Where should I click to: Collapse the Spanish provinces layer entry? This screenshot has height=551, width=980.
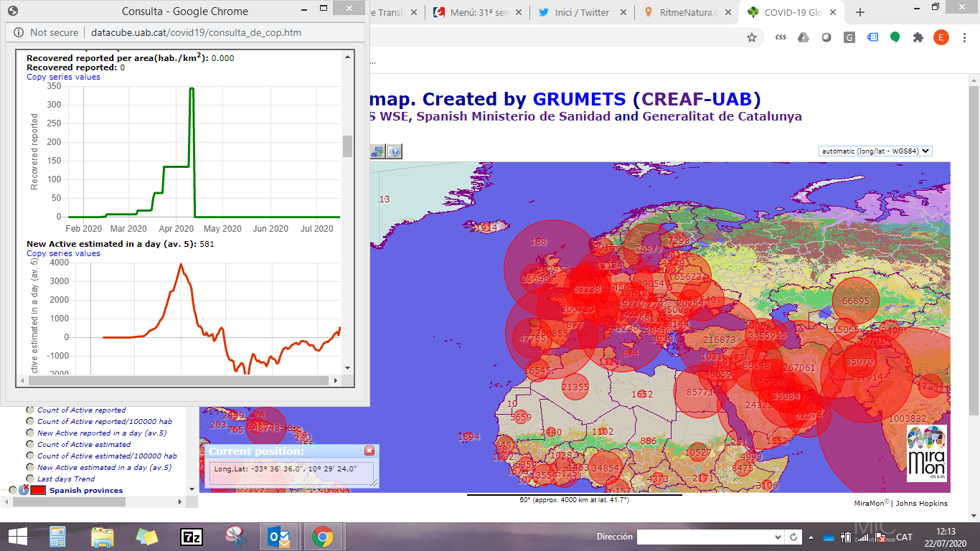tap(4, 490)
